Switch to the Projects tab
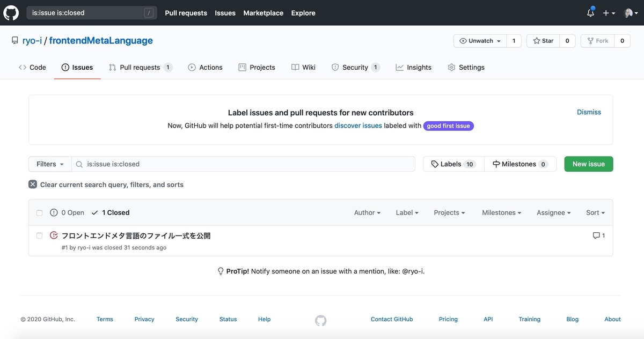 (257, 68)
